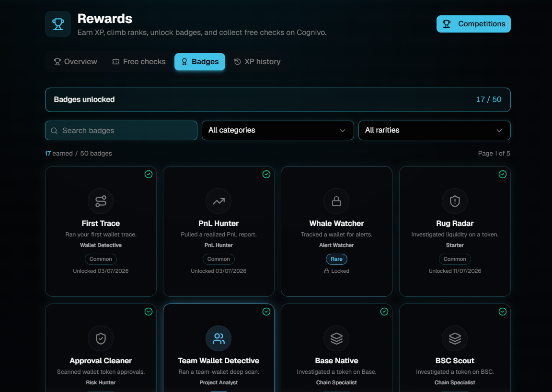Click the 17 / 50 badge count
The image size is (552, 392).
coord(489,100)
